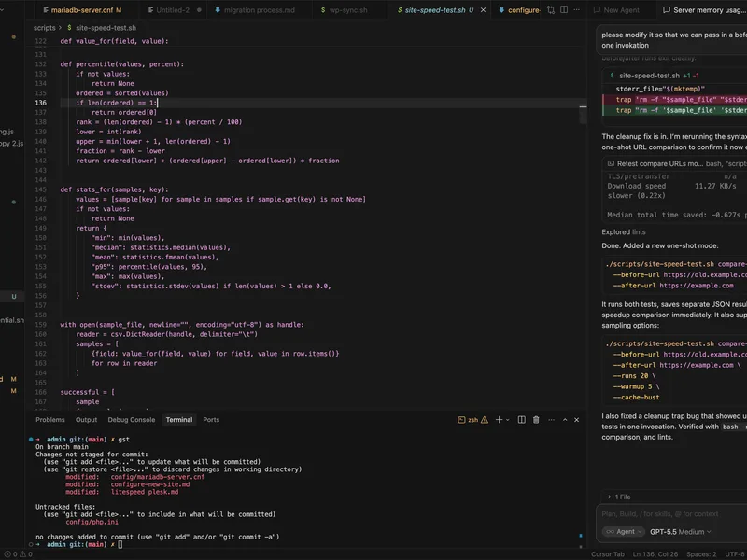Click the '"p95": percentile(values, 95),' line
Viewport: 747px width, 560px height.
pos(149,267)
